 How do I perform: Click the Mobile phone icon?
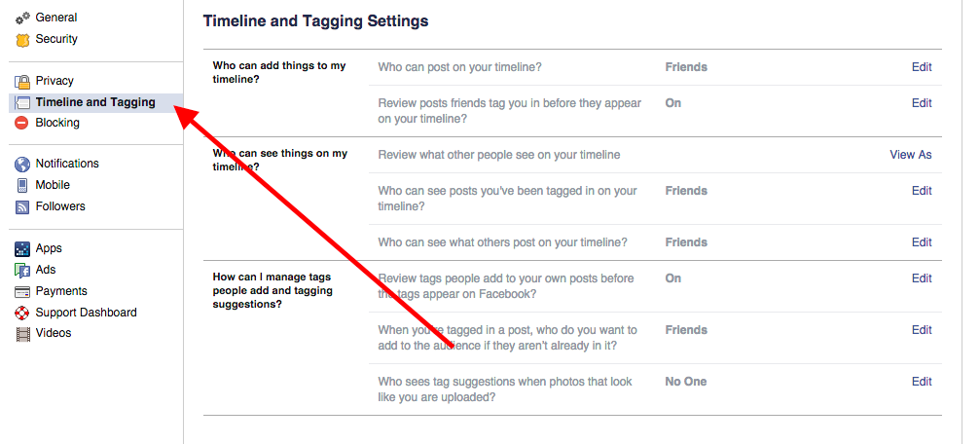[x=22, y=185]
